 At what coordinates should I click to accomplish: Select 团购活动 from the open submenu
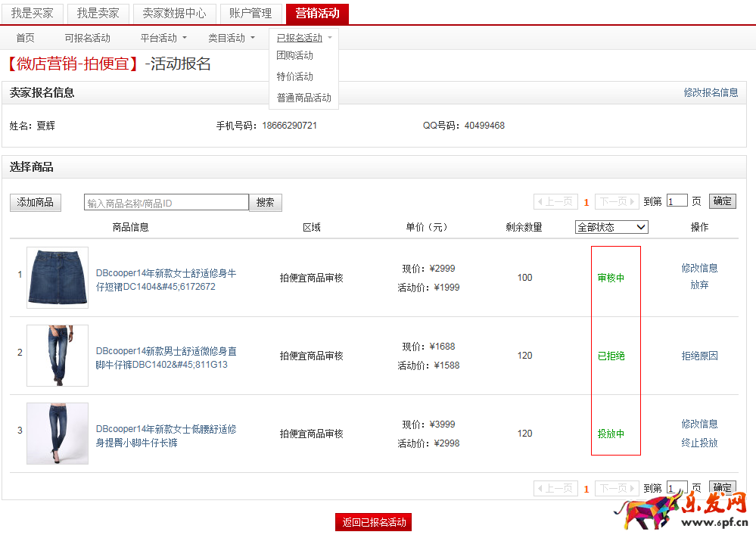point(295,55)
